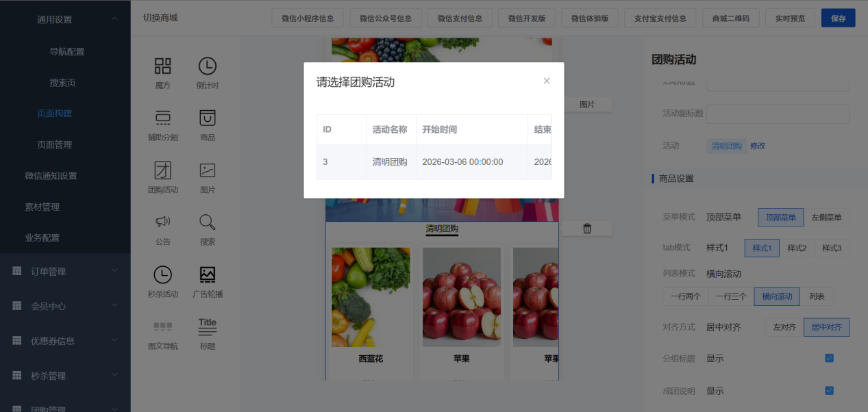Select the 倒计时 clock icon
This screenshot has height=412, width=868.
click(x=207, y=66)
